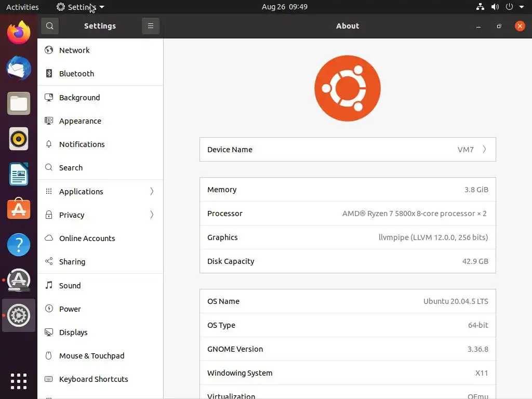Open the power icon in the top bar

pos(509,7)
